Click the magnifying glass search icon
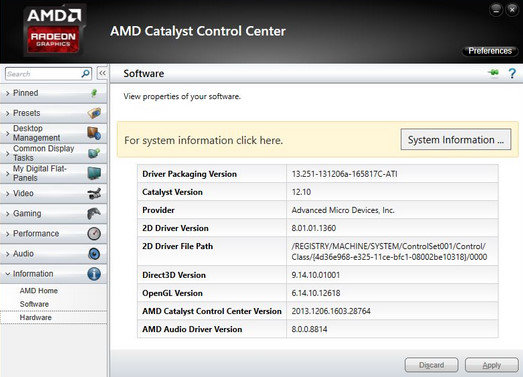Viewport: 523px width, 377px height. click(86, 73)
